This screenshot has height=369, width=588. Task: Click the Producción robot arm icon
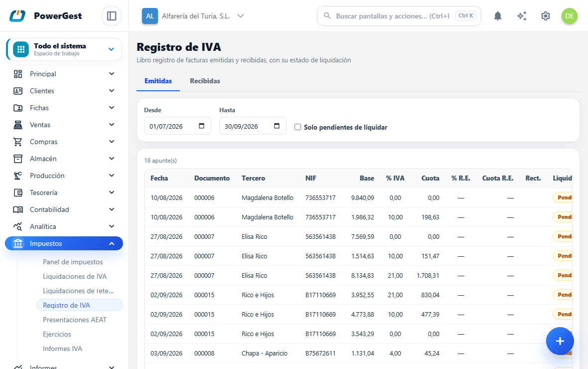[x=17, y=176]
